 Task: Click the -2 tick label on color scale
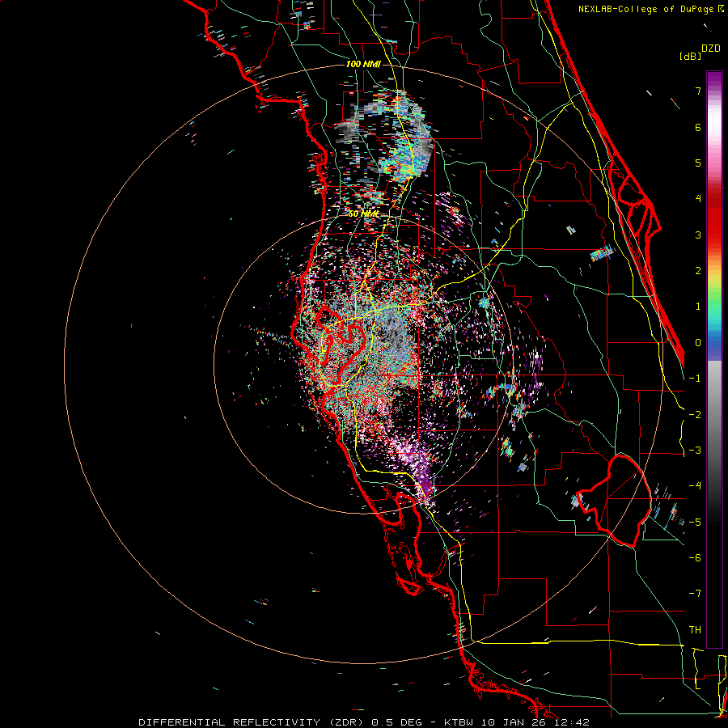[695, 414]
